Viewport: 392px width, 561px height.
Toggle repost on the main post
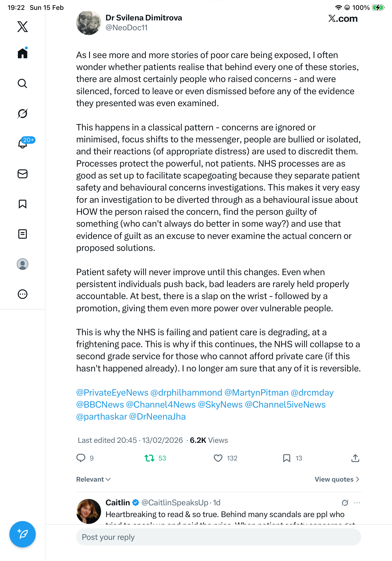[x=149, y=458]
